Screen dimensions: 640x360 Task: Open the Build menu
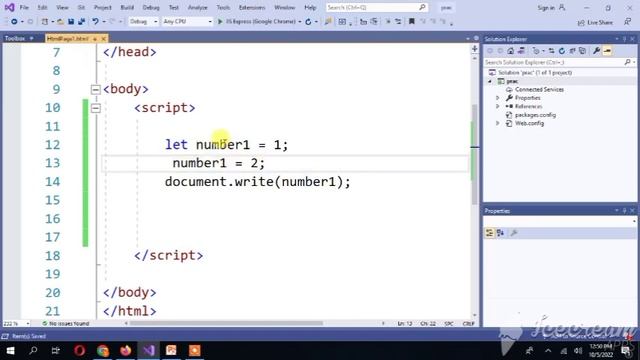click(x=127, y=7)
